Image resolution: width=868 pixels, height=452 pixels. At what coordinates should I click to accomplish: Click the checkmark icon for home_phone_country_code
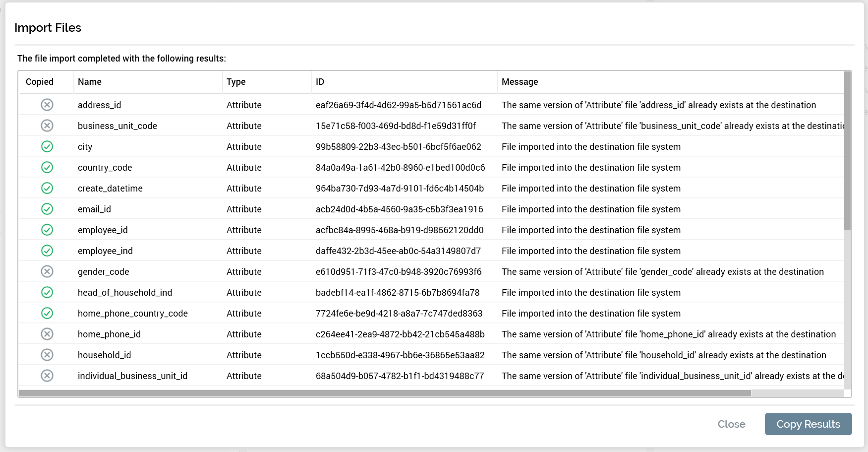point(47,313)
